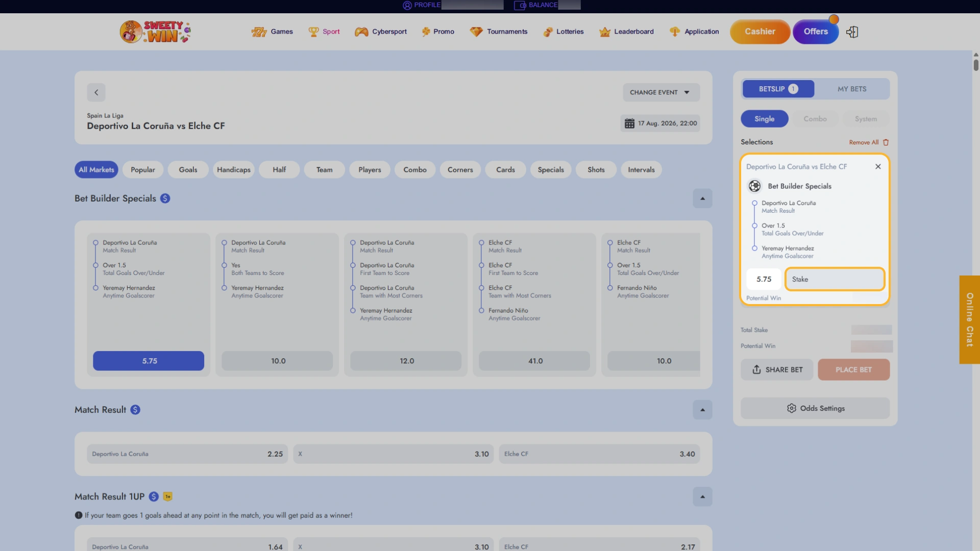Click the Sport trophy icon
Image resolution: width=980 pixels, height=551 pixels.
point(313,32)
